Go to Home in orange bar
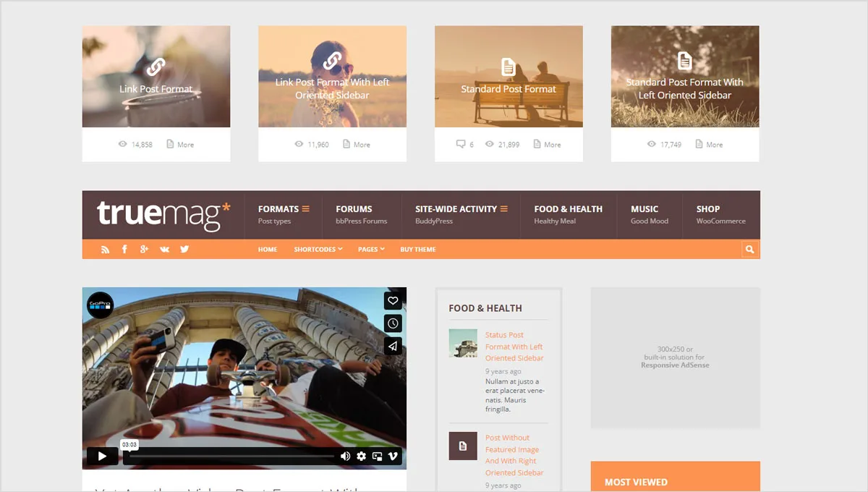Viewport: 868px width, 492px height. tap(268, 249)
